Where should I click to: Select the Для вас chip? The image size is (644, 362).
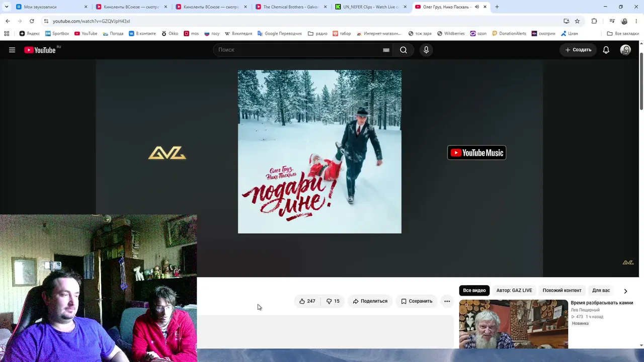601,291
